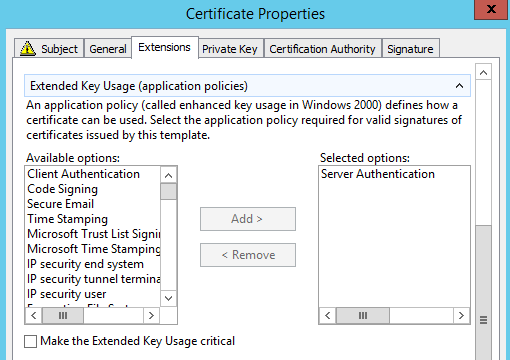Select Client Authentication in available options
This screenshot has width=510, height=360.
click(83, 174)
